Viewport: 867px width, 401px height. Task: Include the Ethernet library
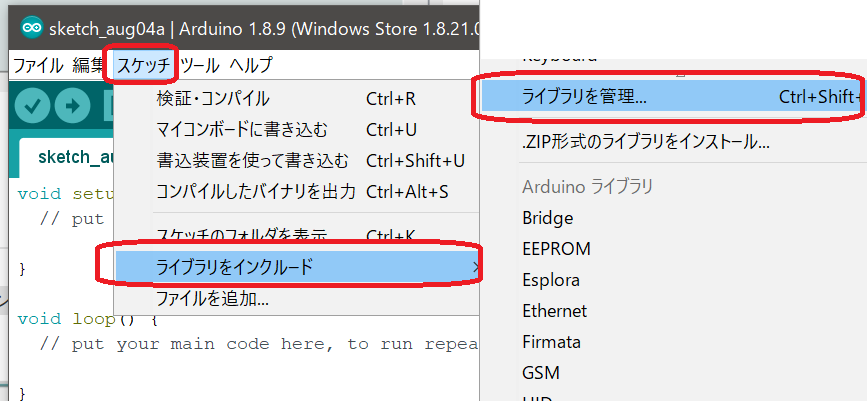point(555,311)
